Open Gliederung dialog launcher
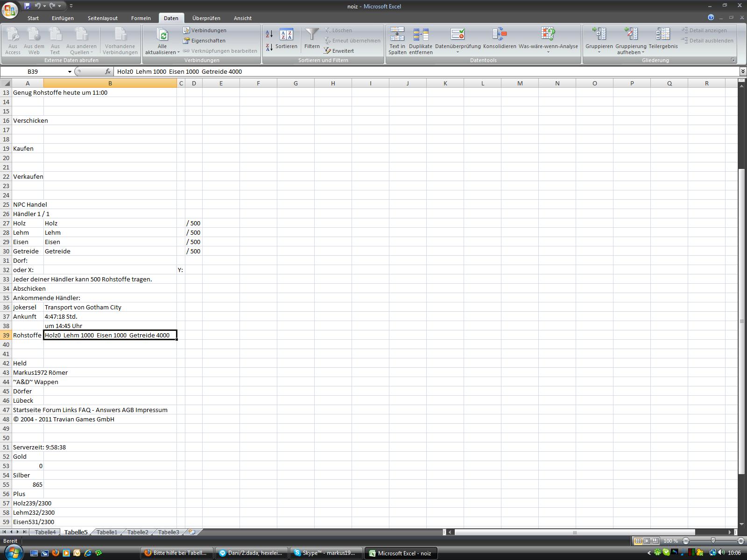Screen dimensions: 747x560 pos(733,60)
